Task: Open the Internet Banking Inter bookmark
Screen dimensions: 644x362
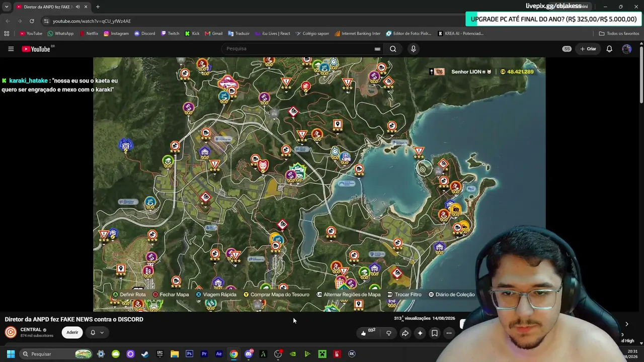Action: point(357,34)
